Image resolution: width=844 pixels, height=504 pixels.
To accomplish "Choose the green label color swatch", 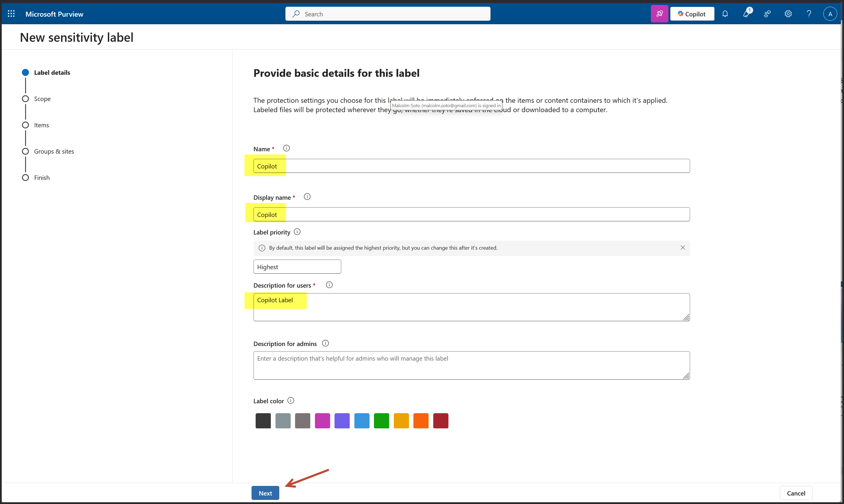I will (x=381, y=421).
